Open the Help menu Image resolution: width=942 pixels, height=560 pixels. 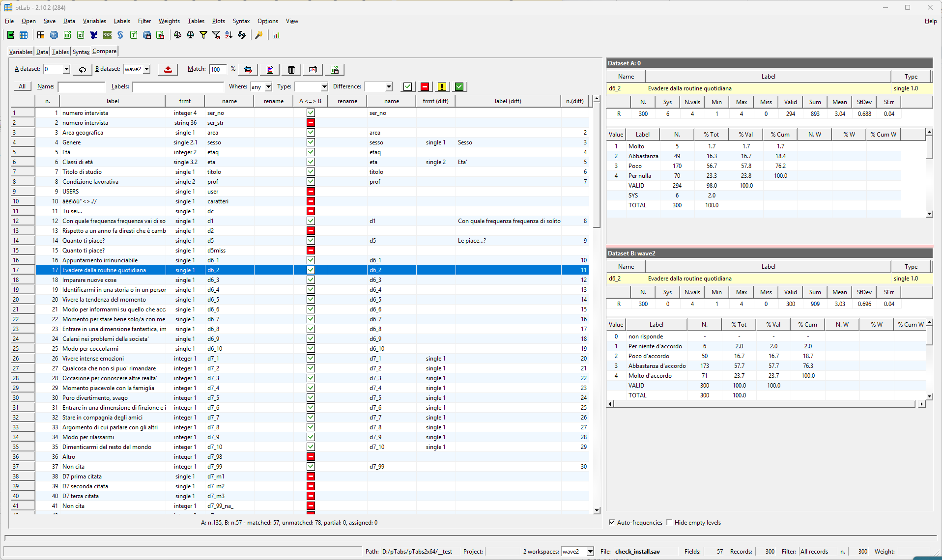[930, 21]
